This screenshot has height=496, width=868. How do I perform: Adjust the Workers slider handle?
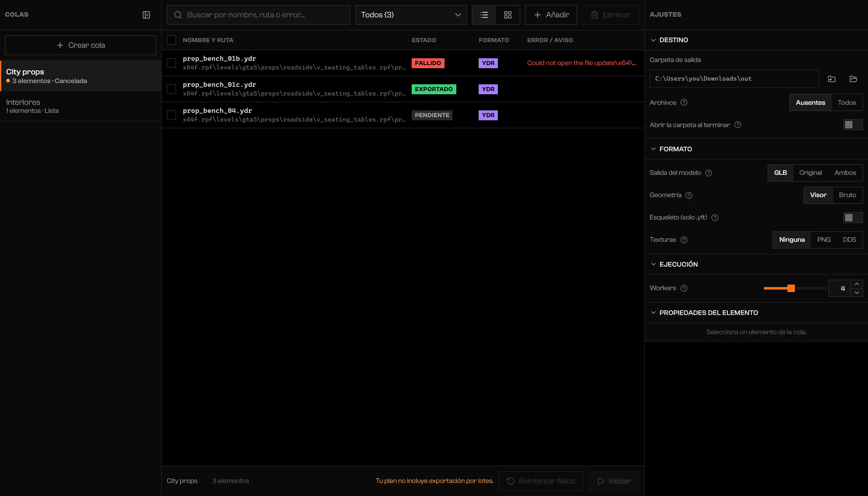pyautogui.click(x=791, y=288)
